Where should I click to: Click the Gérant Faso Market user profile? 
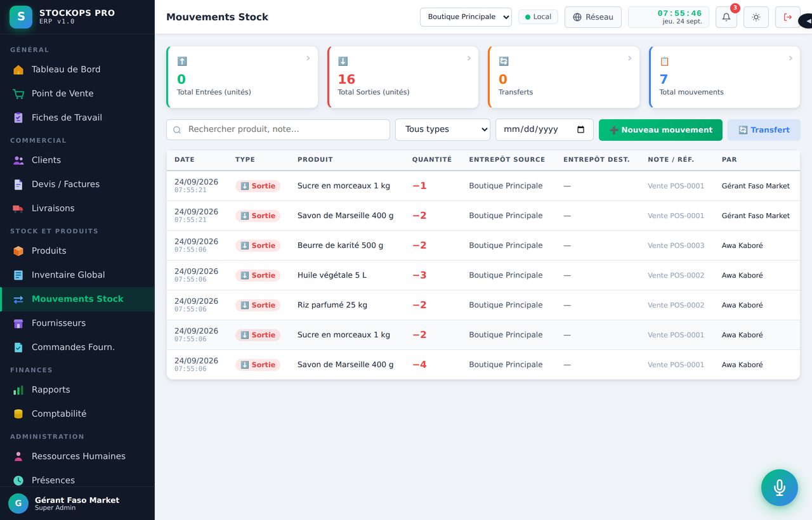point(77,504)
